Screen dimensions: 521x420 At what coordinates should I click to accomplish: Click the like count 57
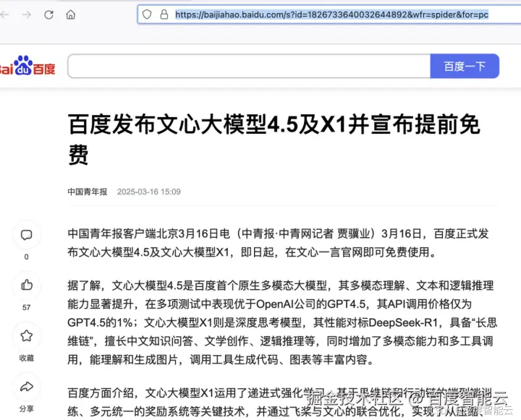pos(27,308)
